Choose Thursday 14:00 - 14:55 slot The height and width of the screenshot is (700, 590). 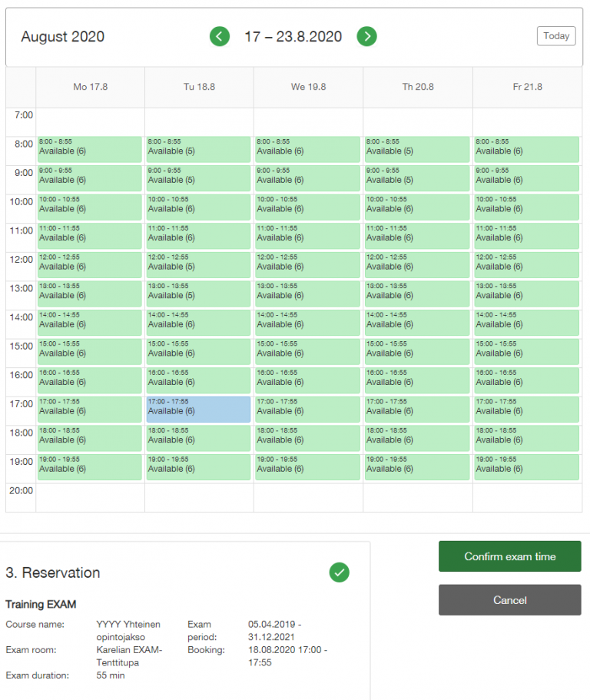416,322
